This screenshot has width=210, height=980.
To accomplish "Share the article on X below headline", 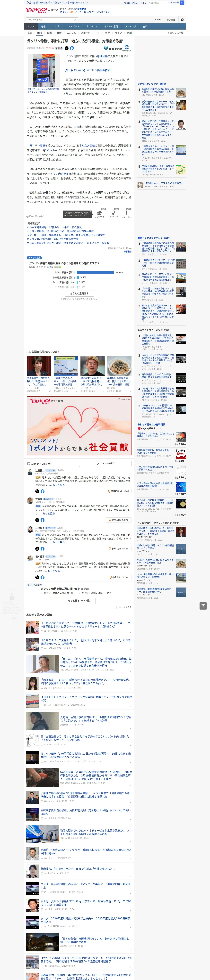I will [66, 48].
